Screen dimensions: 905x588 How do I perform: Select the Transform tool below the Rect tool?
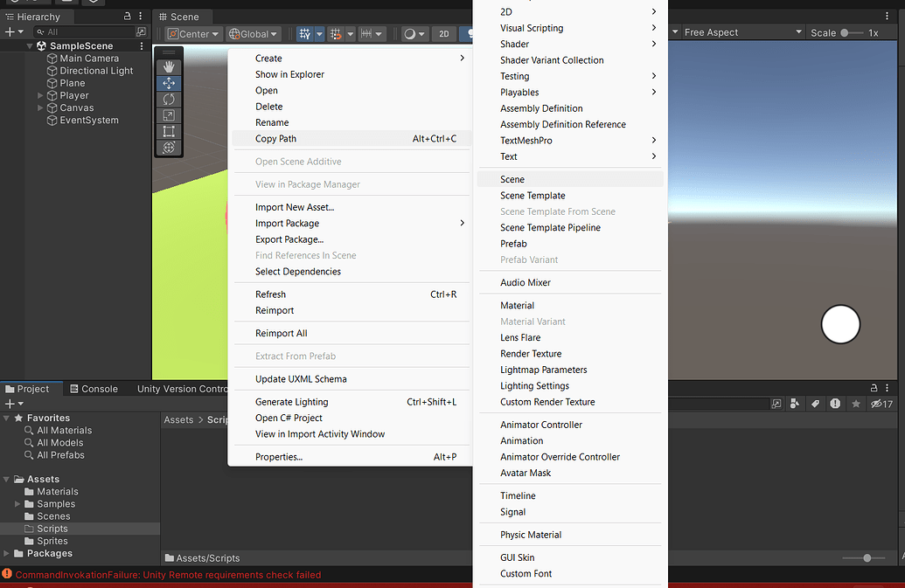coord(169,146)
